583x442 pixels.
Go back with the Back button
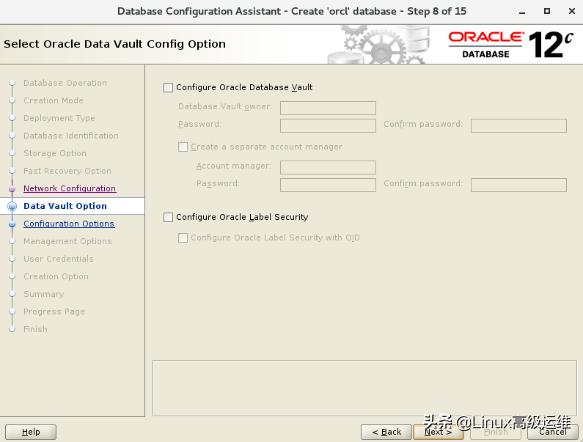point(386,432)
